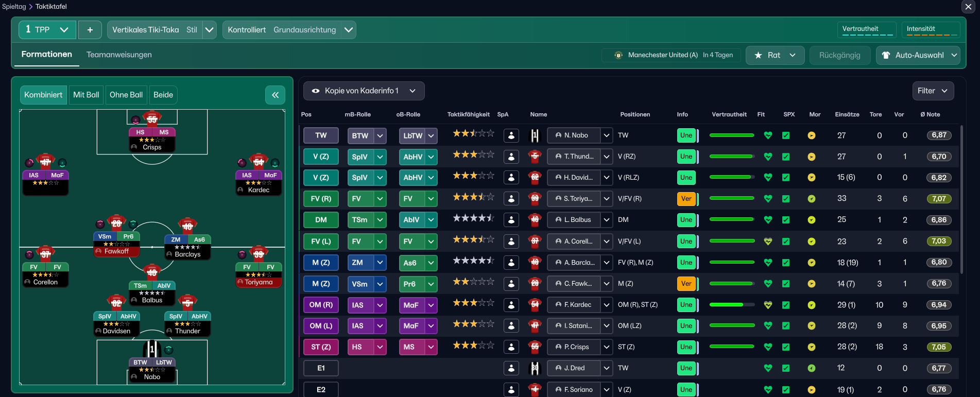This screenshot has height=397, width=980.
Task: Click the red shirt icon for T. Thunder
Action: click(535, 157)
